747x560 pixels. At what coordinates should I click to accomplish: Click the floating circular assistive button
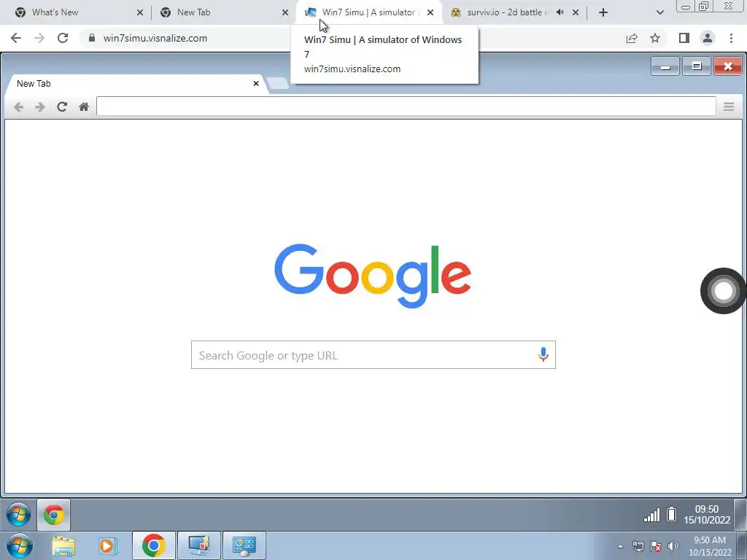click(x=723, y=291)
